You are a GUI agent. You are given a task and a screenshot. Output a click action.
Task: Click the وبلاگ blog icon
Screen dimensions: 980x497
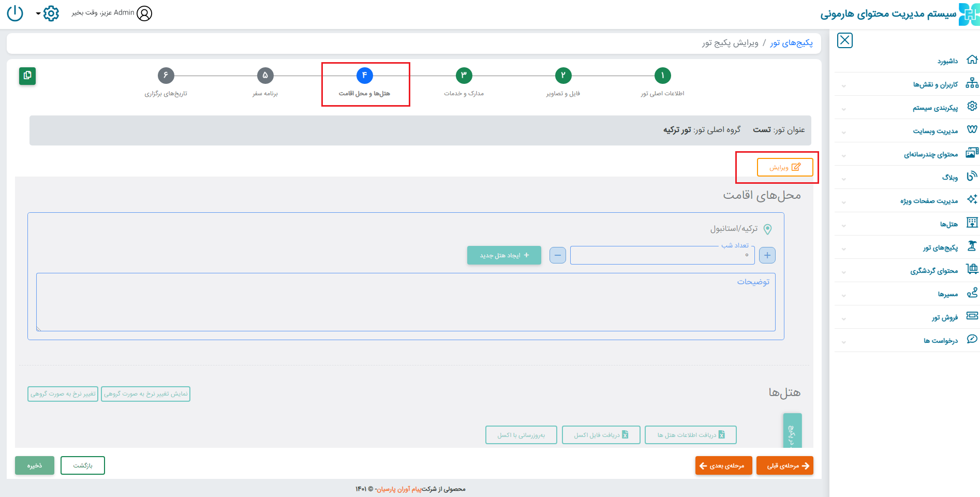pos(972,177)
